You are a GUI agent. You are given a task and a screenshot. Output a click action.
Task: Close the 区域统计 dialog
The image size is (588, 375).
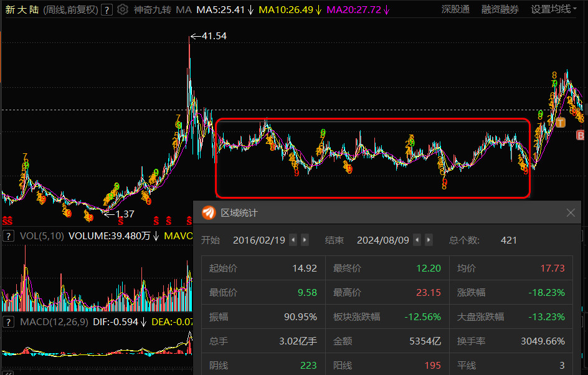pos(571,213)
